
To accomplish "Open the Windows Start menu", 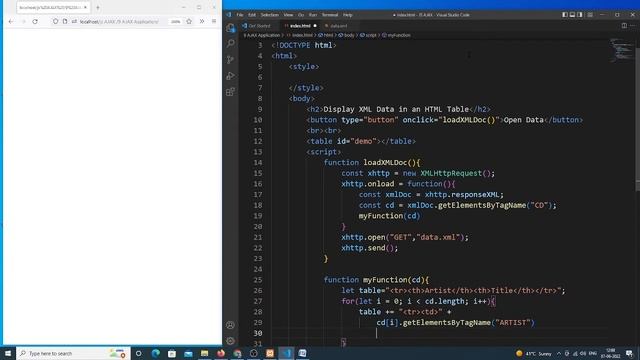I will [8, 353].
